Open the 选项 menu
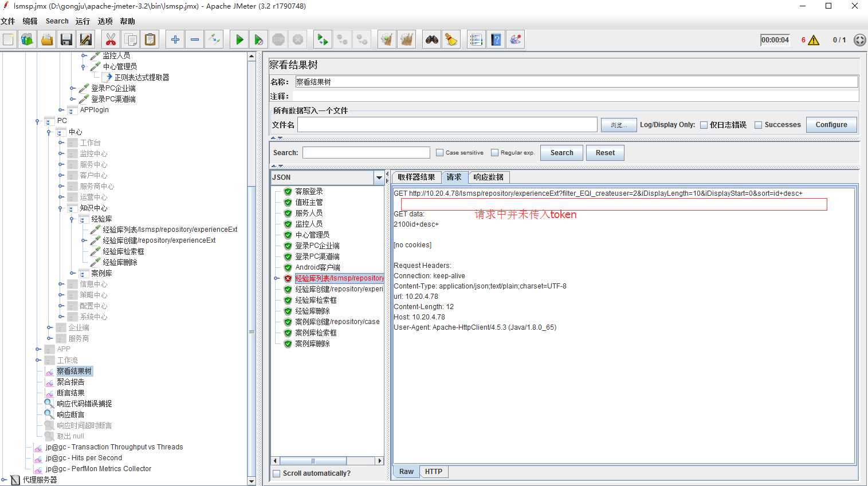Viewport: 868px width, 486px height. coord(105,21)
